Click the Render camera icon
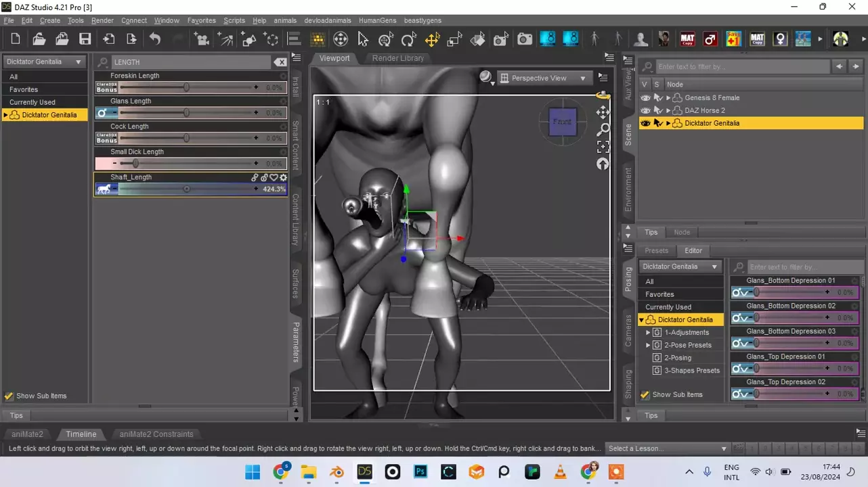868x487 pixels. (x=525, y=39)
